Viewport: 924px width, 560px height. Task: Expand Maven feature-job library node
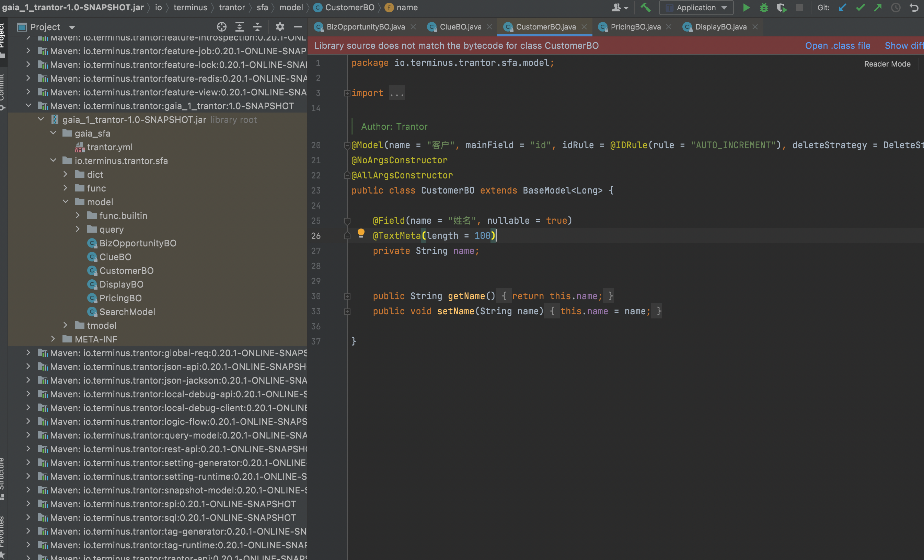point(28,50)
